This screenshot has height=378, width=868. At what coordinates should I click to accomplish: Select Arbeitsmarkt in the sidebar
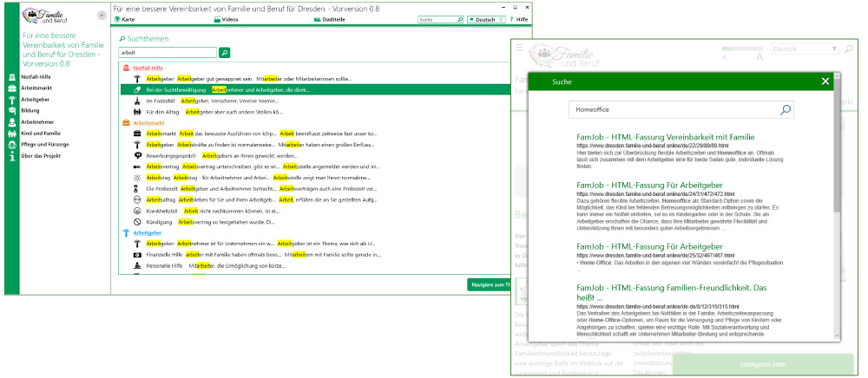click(36, 88)
